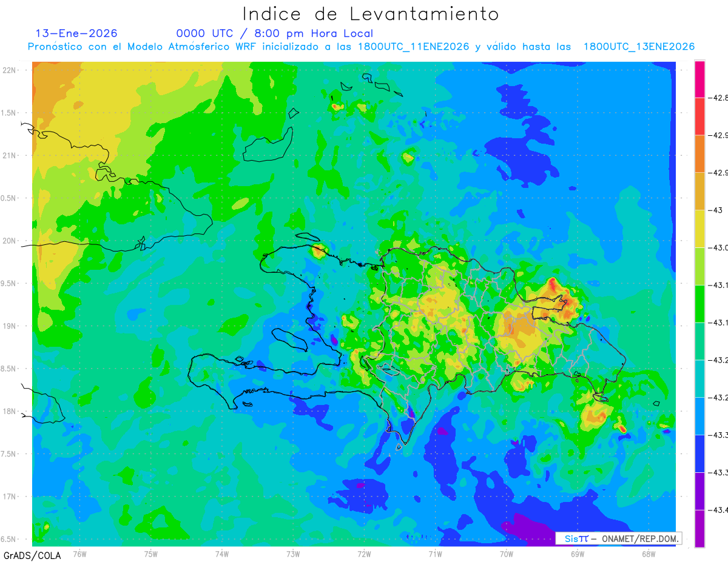
Task: Click the '76W' longitude label
Action: (x=79, y=553)
